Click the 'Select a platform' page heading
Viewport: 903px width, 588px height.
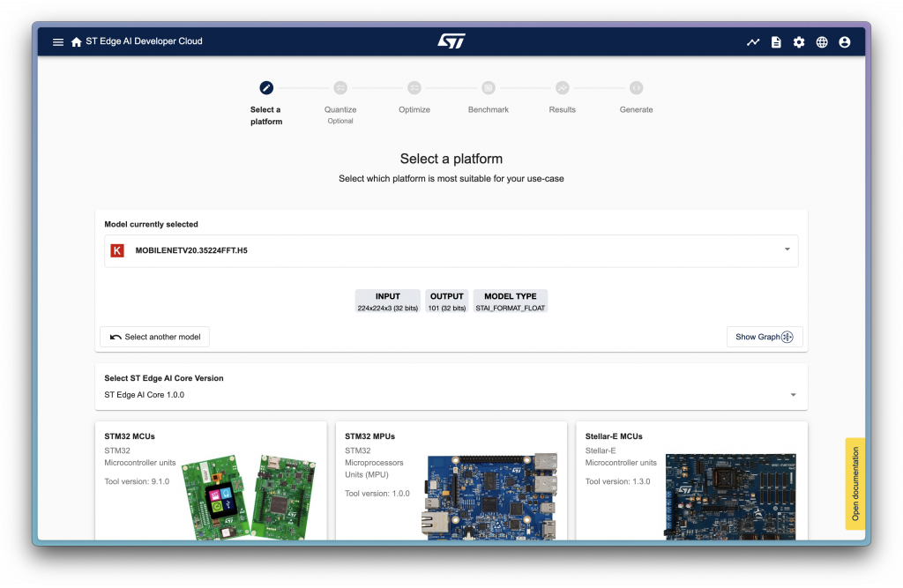click(x=451, y=159)
